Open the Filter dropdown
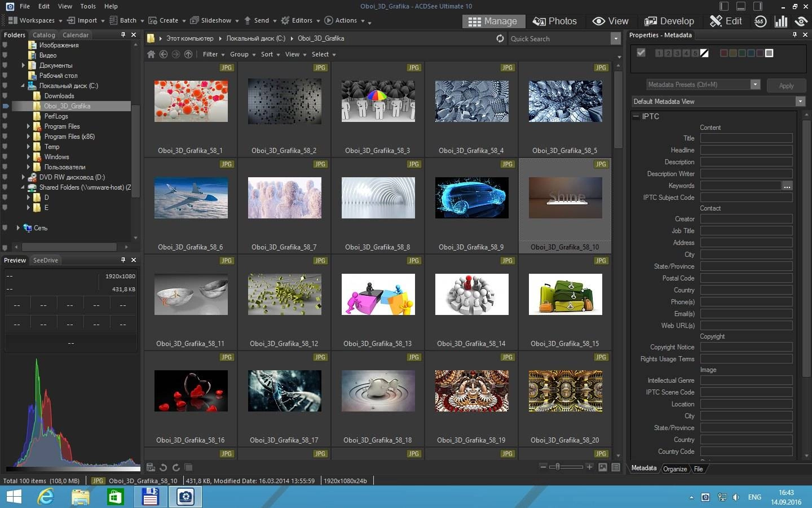Screen dimensions: 812x508 pos(214,54)
